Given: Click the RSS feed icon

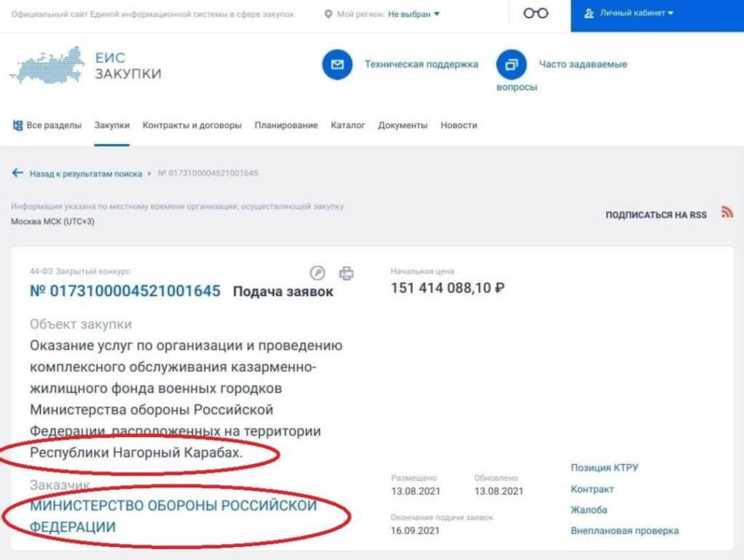Looking at the screenshot, I should click(x=727, y=212).
